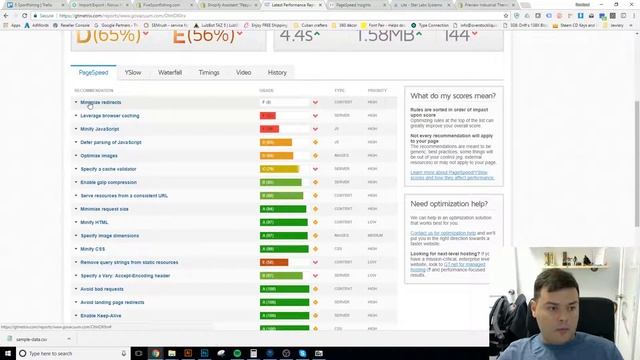Click the orange diamond beside Avoid bad requests grade
640x360 pixels.
click(315, 289)
